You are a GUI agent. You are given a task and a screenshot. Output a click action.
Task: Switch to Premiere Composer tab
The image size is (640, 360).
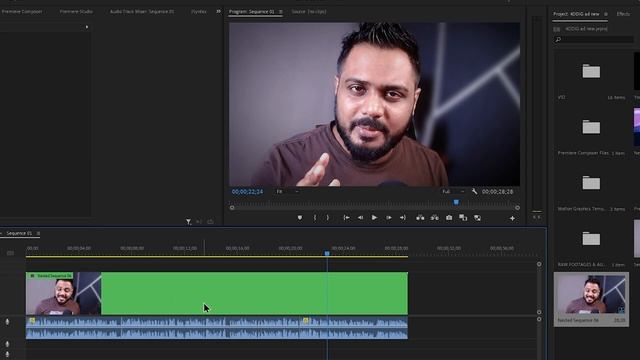pyautogui.click(x=22, y=11)
